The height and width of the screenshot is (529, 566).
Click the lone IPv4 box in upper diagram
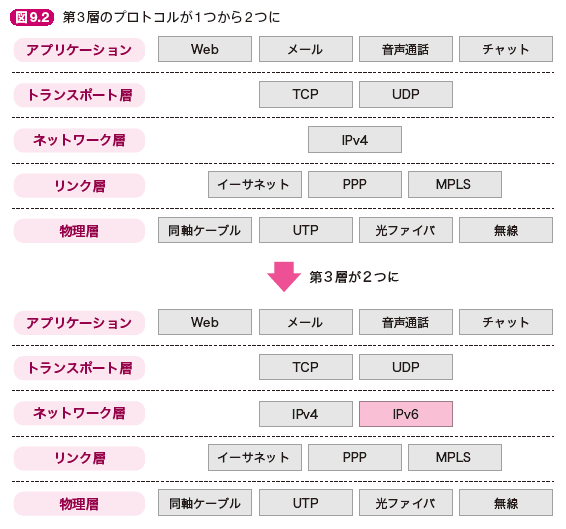[355, 139]
